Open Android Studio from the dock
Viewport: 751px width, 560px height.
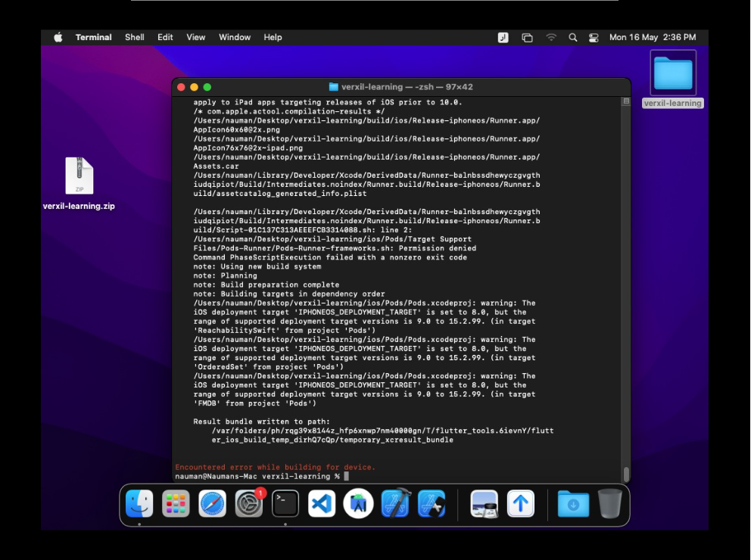point(358,504)
